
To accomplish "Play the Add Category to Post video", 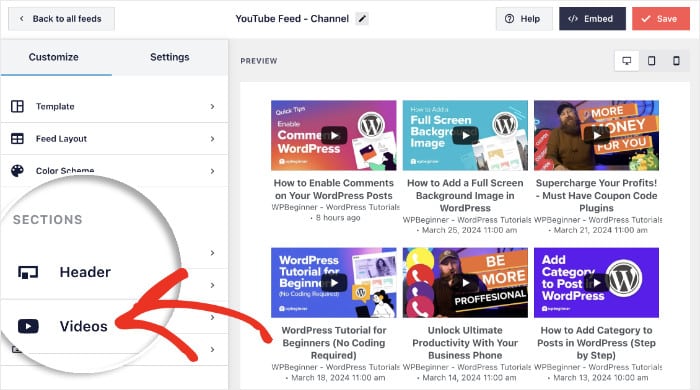I will (596, 283).
